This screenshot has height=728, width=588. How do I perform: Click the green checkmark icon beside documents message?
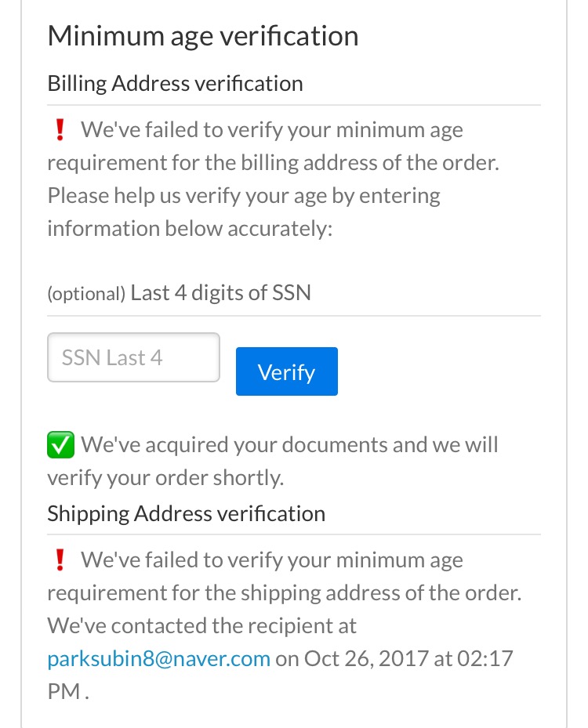pyautogui.click(x=61, y=445)
